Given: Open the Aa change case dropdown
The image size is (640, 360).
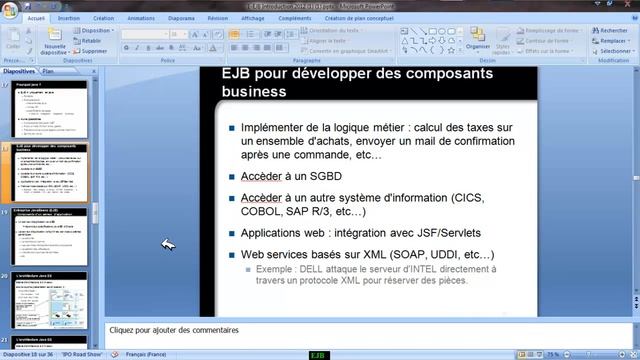Looking at the screenshot, I should pos(198,48).
